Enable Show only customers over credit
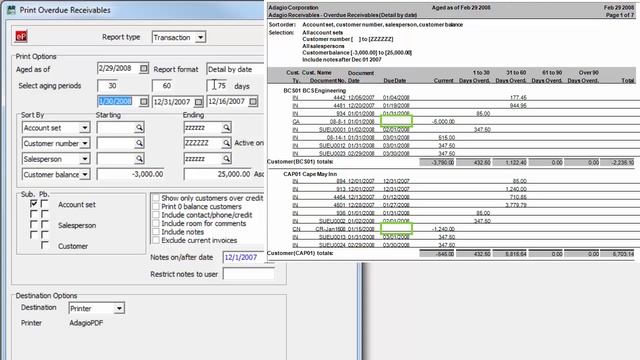This screenshot has width=640, height=360. click(156, 198)
